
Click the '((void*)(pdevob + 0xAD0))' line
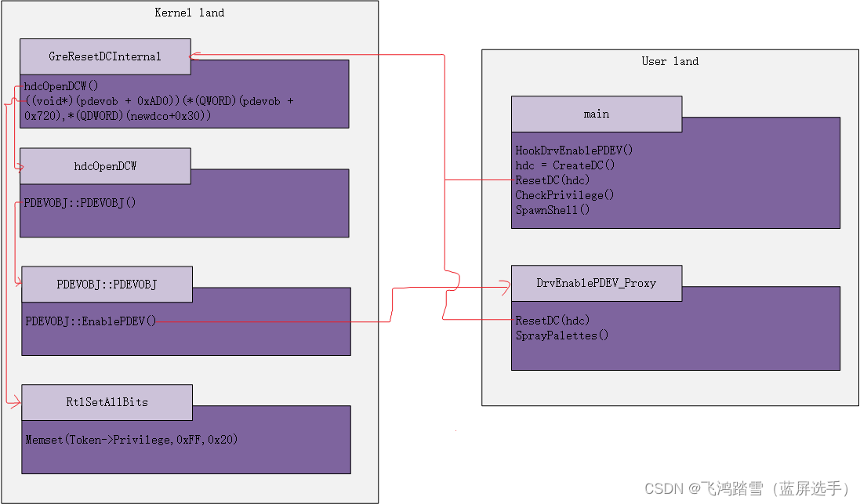(x=160, y=101)
